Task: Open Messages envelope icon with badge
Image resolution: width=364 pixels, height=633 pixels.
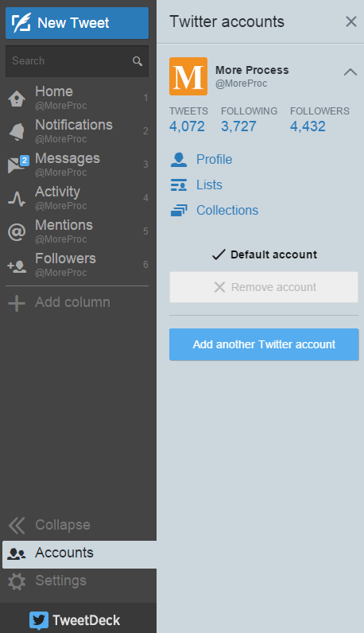Action: (x=17, y=165)
